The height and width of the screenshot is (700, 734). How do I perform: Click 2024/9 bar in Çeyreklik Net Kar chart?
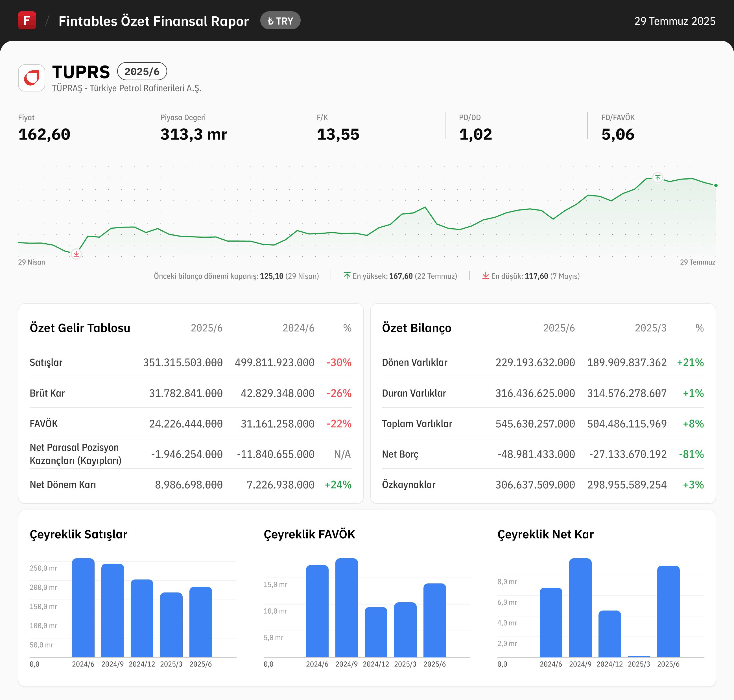coord(580,608)
